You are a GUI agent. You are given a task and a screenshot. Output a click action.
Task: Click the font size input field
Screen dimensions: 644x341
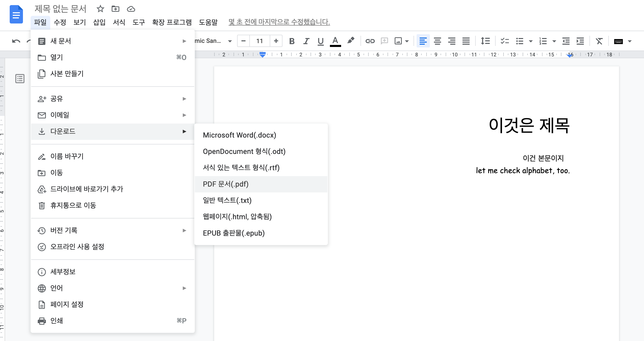(x=260, y=41)
